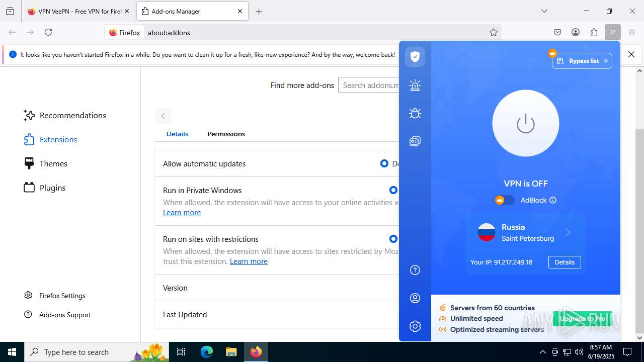Open the alert siren panel in VeePN
644x362 pixels.
pyautogui.click(x=415, y=85)
